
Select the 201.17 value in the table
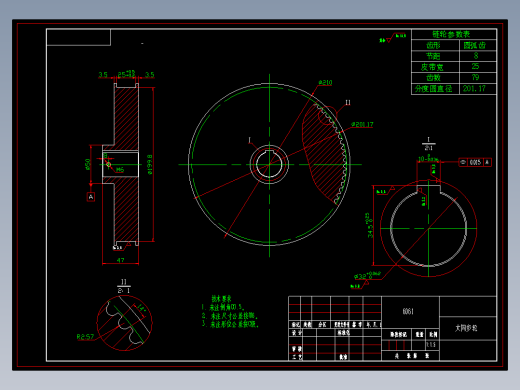(x=474, y=89)
